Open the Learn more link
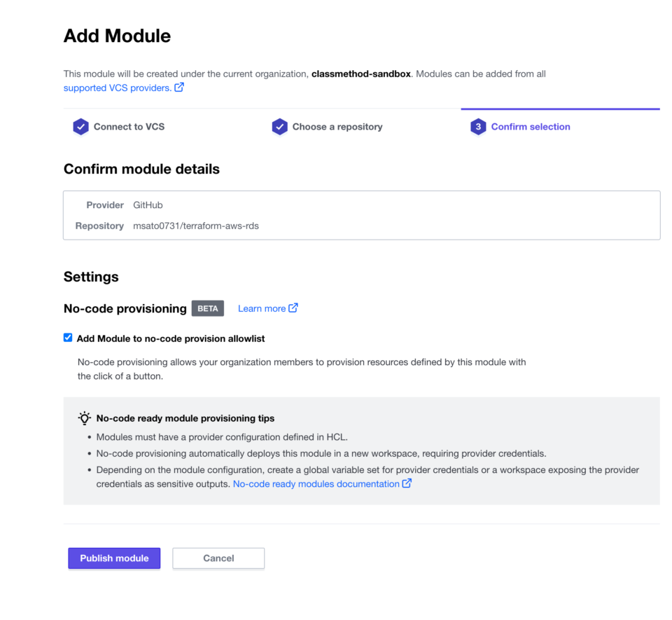Screen dimensions: 672x620 click(263, 308)
